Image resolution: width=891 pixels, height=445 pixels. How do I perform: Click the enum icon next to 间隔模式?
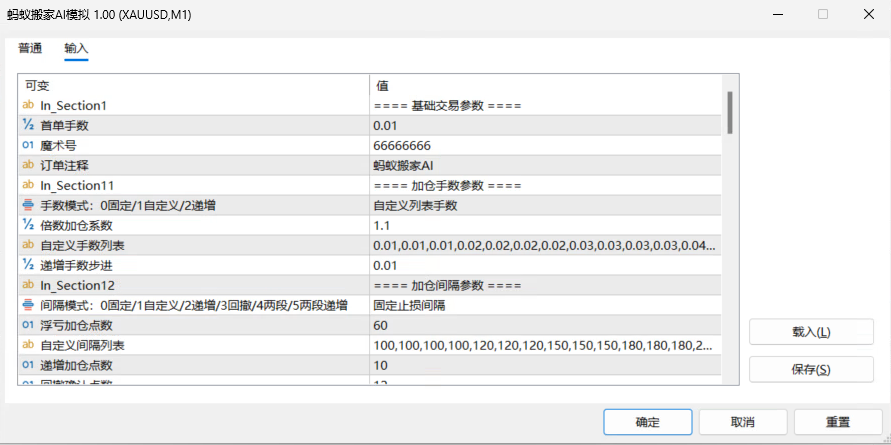point(28,305)
